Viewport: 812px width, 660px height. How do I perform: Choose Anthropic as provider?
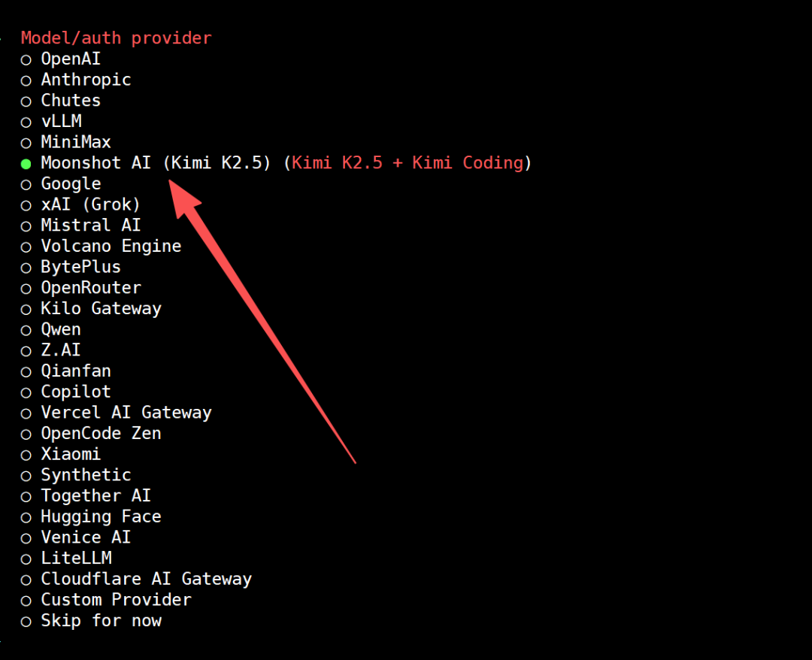tap(26, 80)
